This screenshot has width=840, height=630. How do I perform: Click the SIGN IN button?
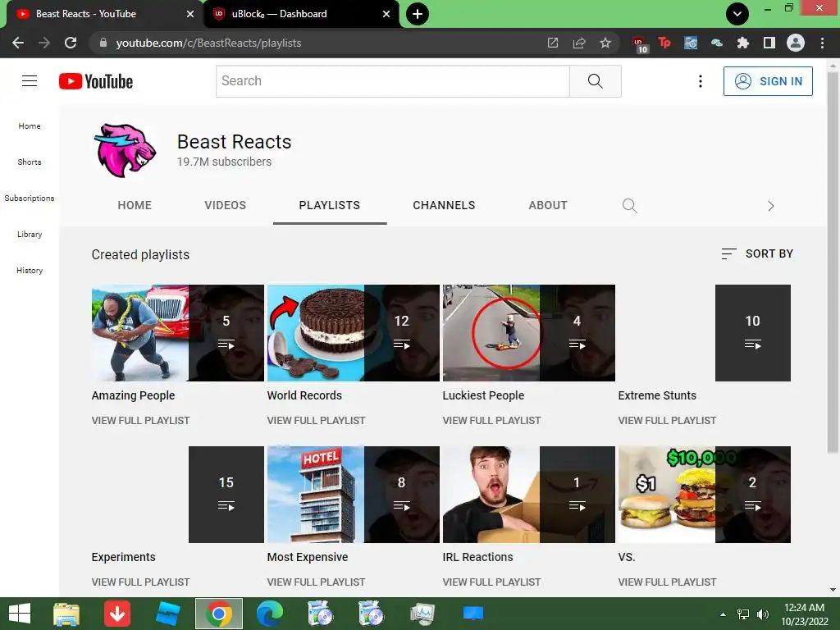tap(768, 81)
